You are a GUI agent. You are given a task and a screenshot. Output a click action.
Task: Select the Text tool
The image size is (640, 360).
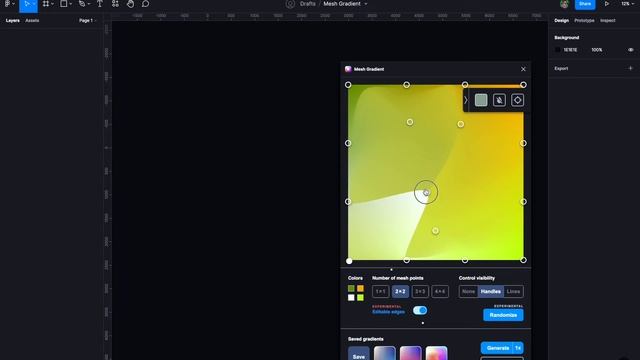coord(100,4)
